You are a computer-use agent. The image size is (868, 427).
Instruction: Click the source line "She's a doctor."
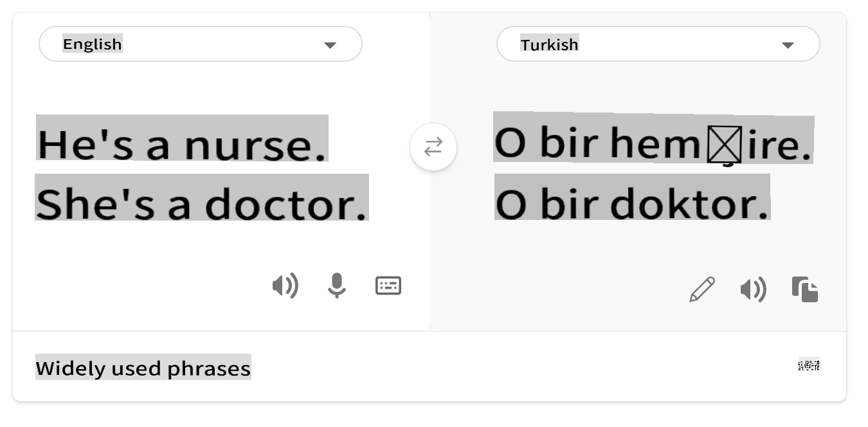point(201,203)
